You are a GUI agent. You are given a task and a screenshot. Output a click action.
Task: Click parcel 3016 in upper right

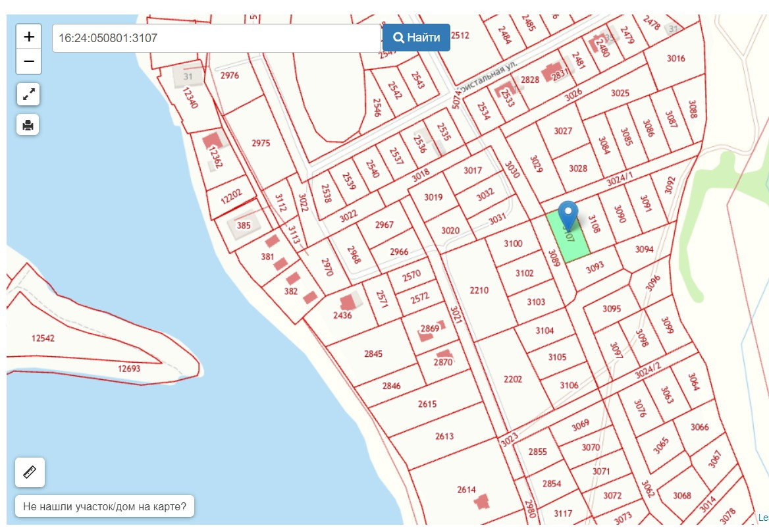[676, 59]
